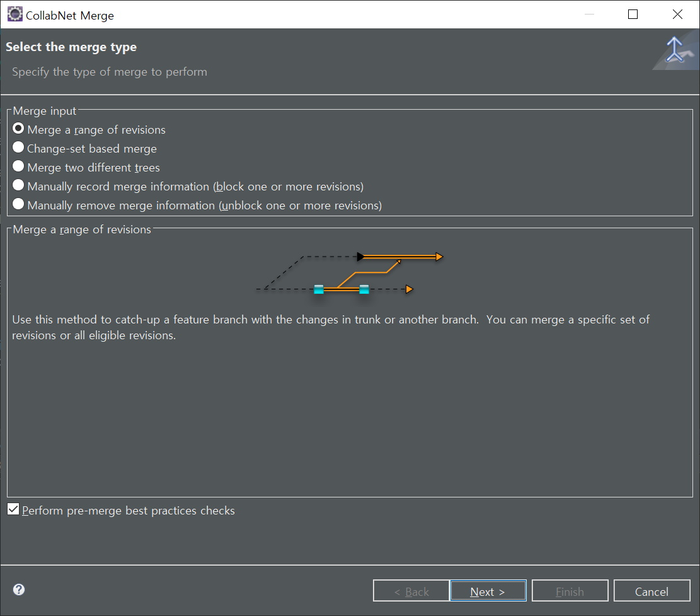The width and height of the screenshot is (700, 616).
Task: Click the CollabNet Merge title bar icon
Action: click(14, 15)
